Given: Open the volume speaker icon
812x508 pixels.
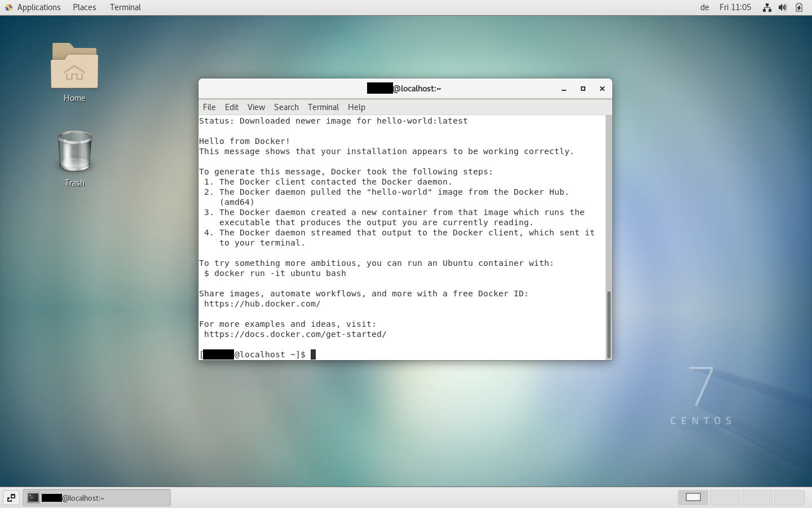Looking at the screenshot, I should click(783, 7).
